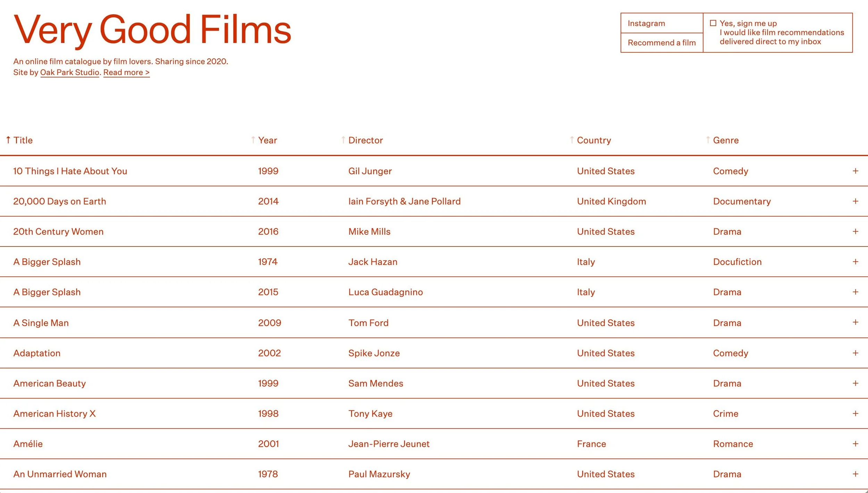The height and width of the screenshot is (493, 868).
Task: Expand details for Amélie
Action: pos(856,444)
